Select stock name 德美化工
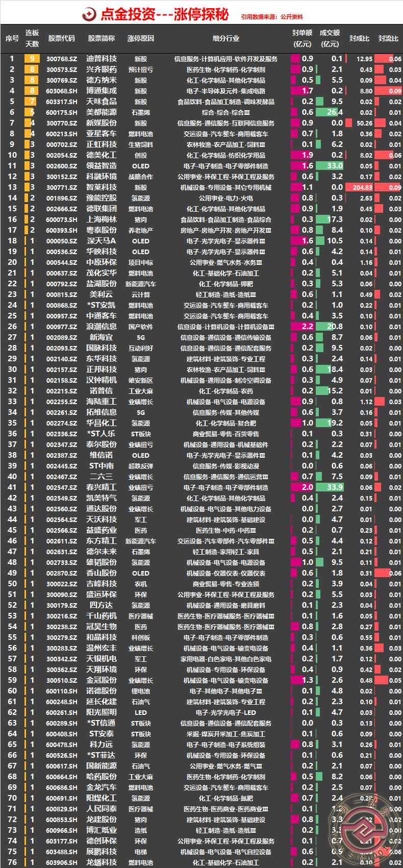Image resolution: width=403 pixels, height=868 pixels. (x=102, y=155)
